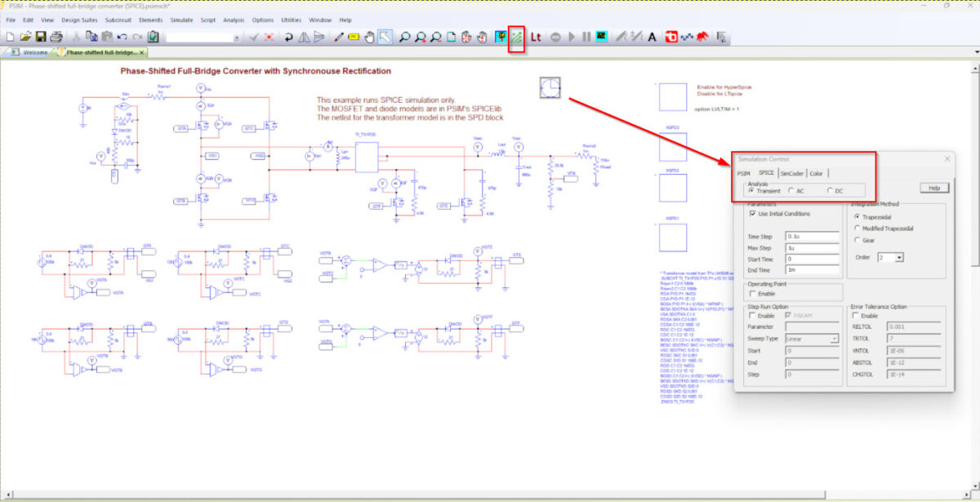The height and width of the screenshot is (502, 980).
Task: Click the Open file folder icon
Action: (25, 37)
